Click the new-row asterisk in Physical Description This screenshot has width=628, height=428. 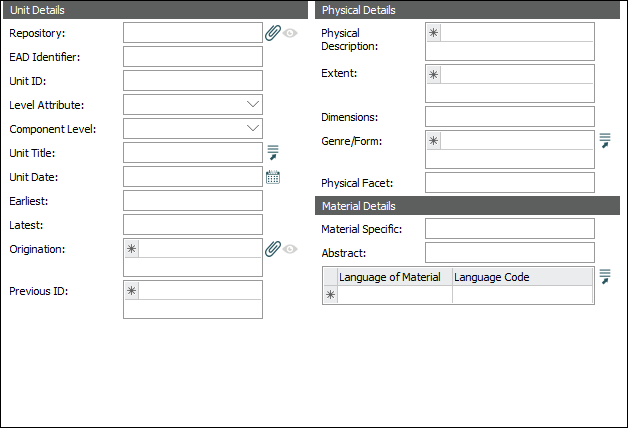click(x=433, y=33)
